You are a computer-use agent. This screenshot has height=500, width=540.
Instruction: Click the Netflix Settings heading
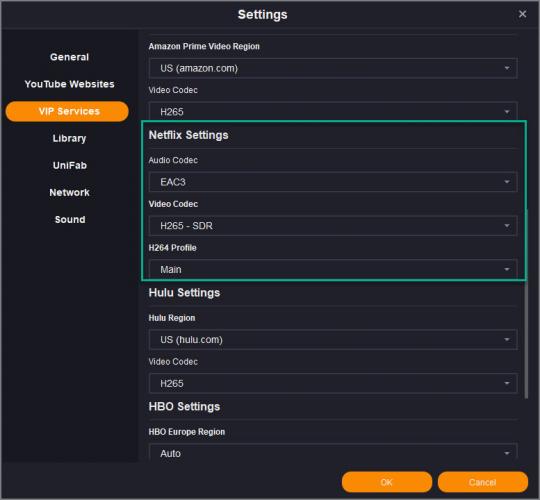188,135
